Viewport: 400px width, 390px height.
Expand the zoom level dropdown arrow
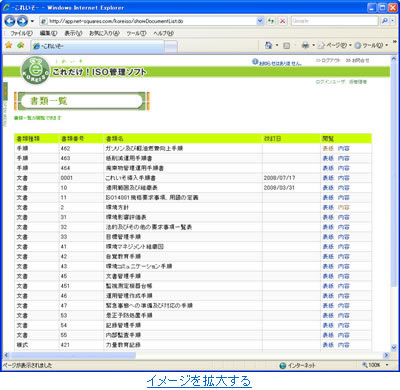[x=387, y=365]
